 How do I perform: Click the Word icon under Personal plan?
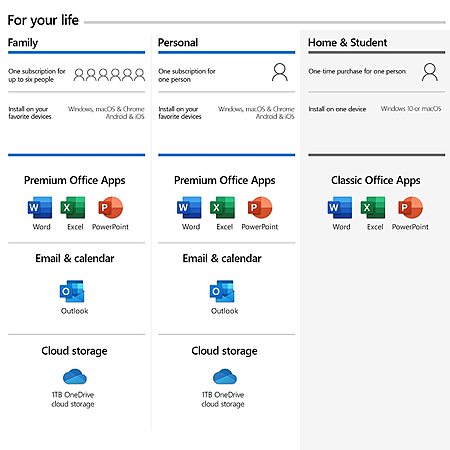189,207
